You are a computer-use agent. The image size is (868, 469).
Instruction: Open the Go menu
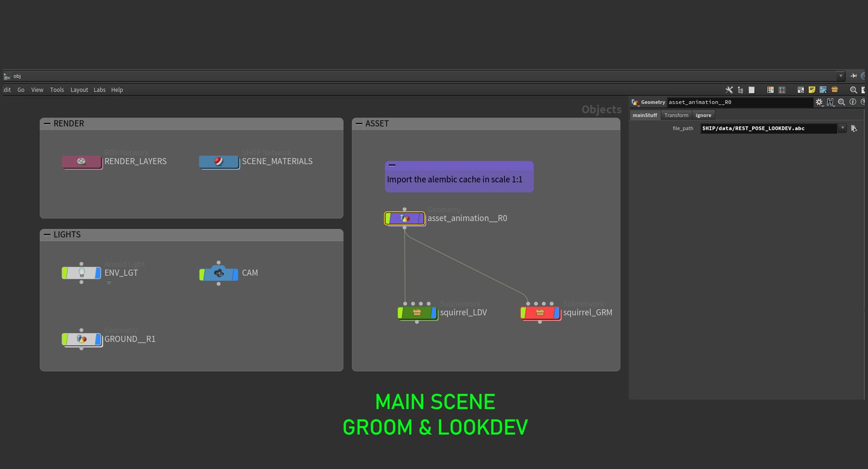point(21,90)
